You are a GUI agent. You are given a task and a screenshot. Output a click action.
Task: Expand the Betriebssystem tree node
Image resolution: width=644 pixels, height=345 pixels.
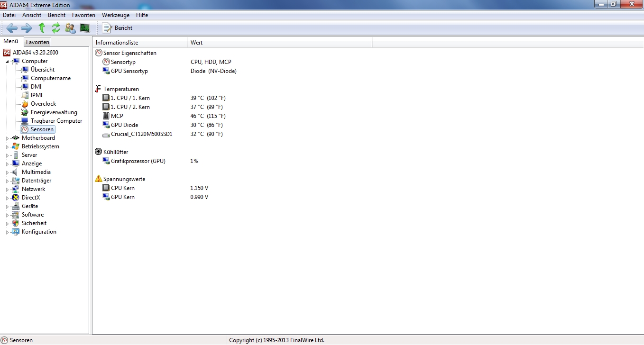point(7,146)
